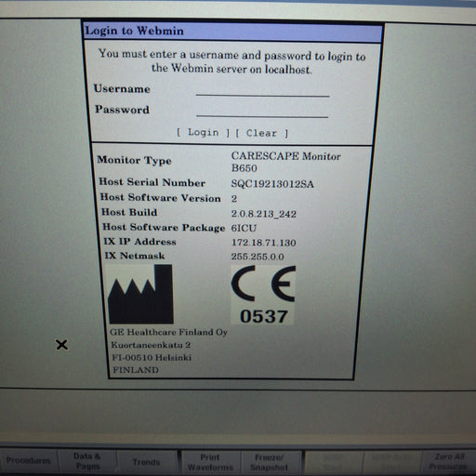
Task: Click the Username input field
Action: coord(262,91)
